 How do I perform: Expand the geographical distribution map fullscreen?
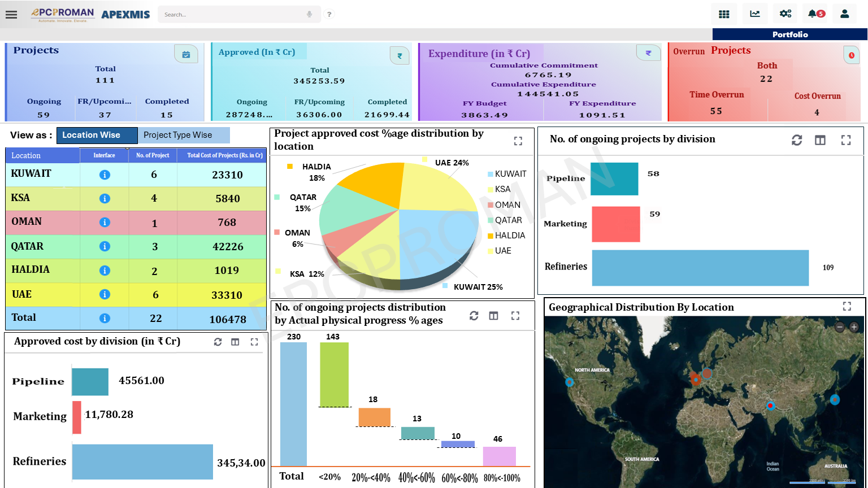tap(847, 306)
